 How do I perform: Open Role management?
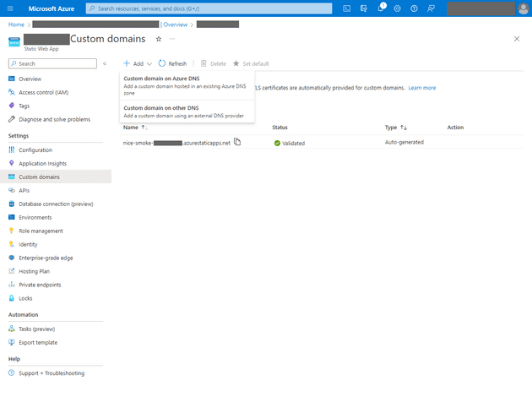(41, 231)
